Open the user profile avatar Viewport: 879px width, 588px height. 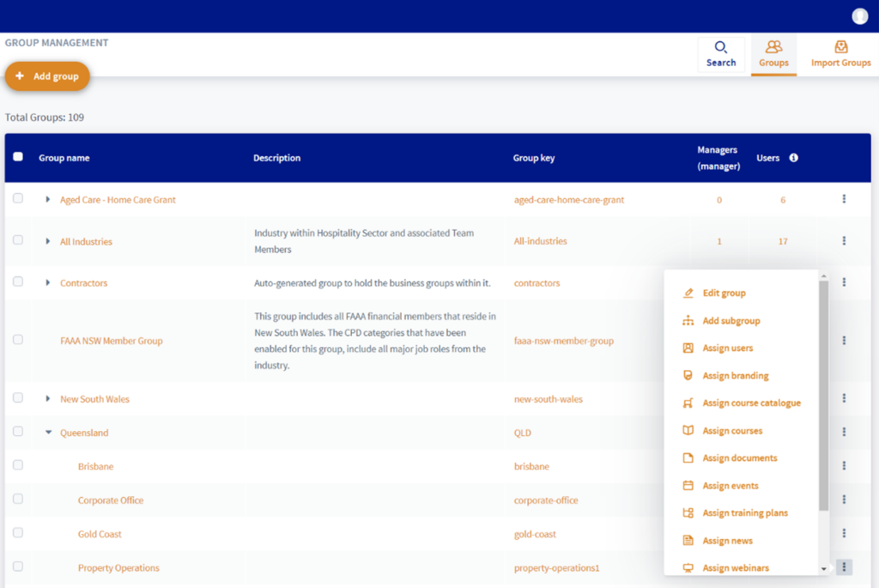click(859, 16)
